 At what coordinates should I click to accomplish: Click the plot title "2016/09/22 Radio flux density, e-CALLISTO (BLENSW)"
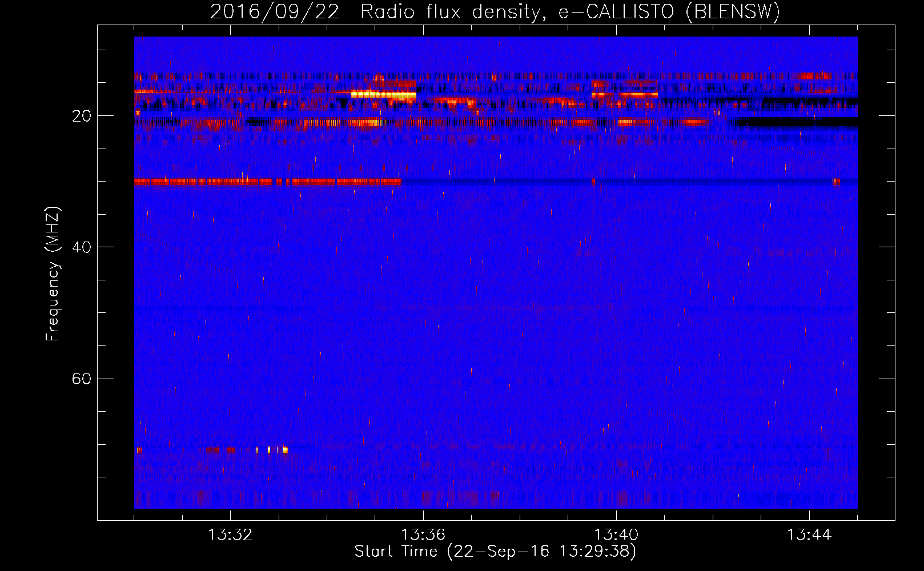(x=495, y=12)
